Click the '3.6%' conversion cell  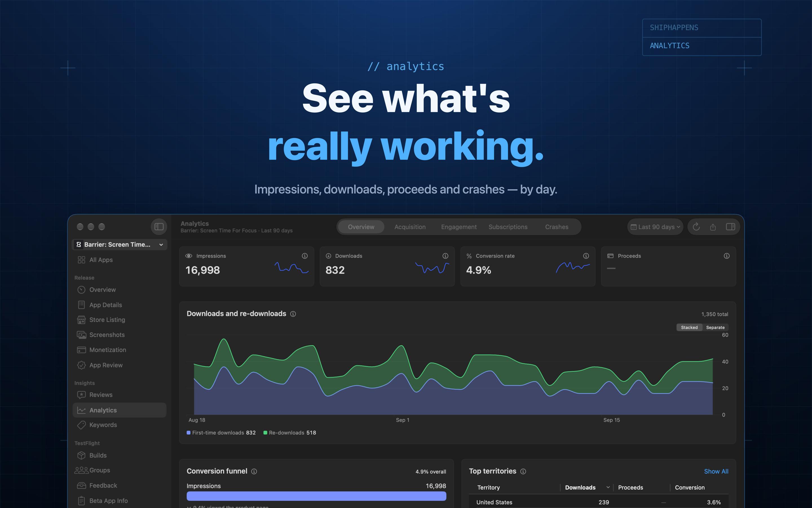coord(714,502)
